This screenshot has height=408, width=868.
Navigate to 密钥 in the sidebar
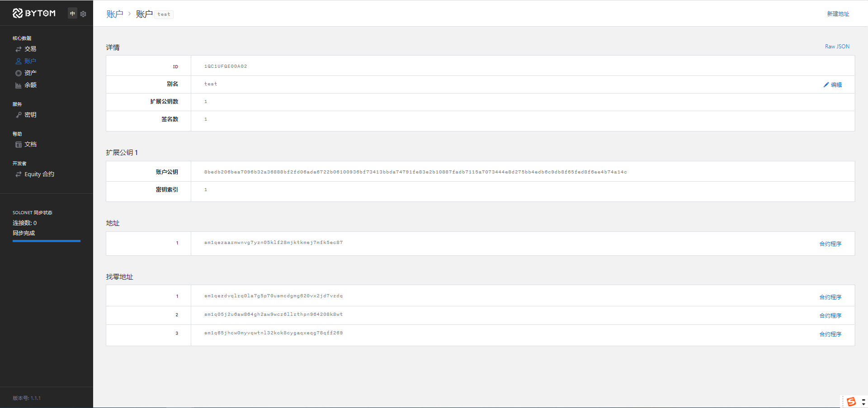[30, 115]
